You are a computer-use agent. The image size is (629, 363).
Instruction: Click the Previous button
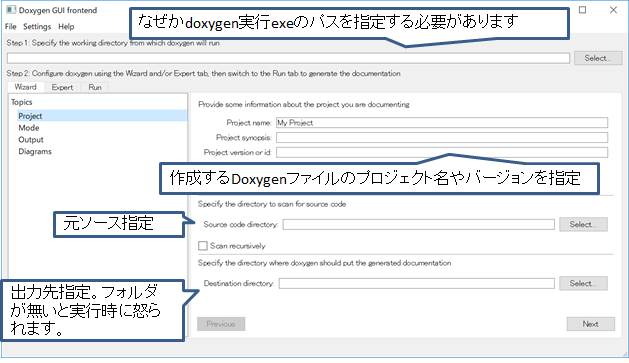coord(221,324)
